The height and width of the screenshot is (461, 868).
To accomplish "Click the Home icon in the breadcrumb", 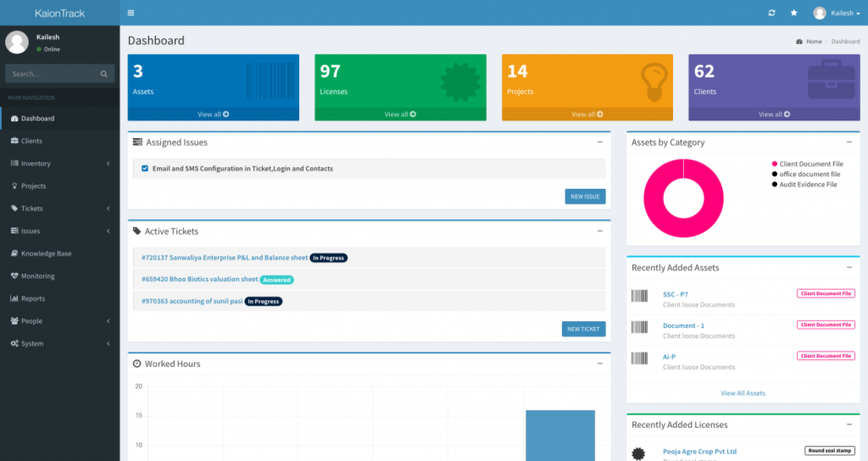I will point(799,42).
